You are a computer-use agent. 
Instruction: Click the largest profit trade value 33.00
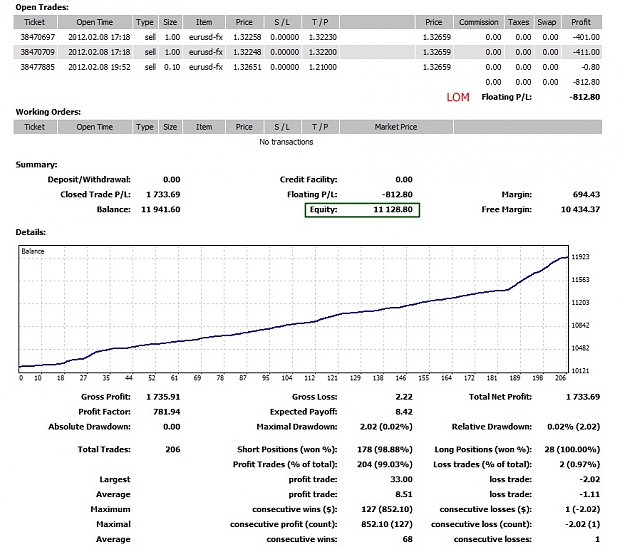(x=401, y=479)
